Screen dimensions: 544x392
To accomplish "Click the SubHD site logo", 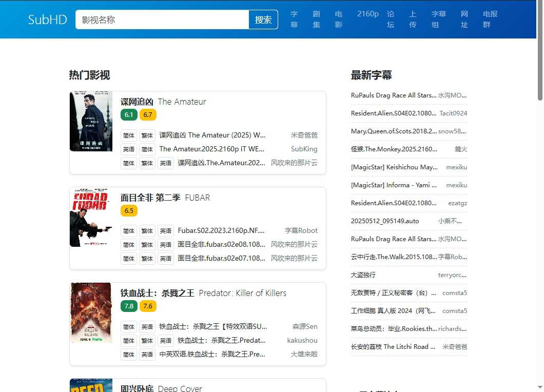I will (x=47, y=19).
